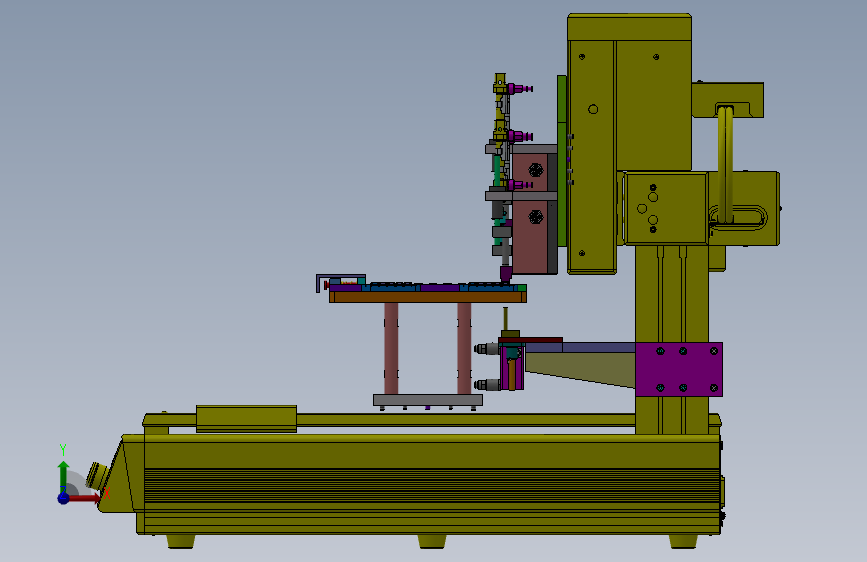Select the upper gray pneumatic fitting on the small cylinder
Viewport: 867px width, 562px height.
pyautogui.click(x=487, y=349)
